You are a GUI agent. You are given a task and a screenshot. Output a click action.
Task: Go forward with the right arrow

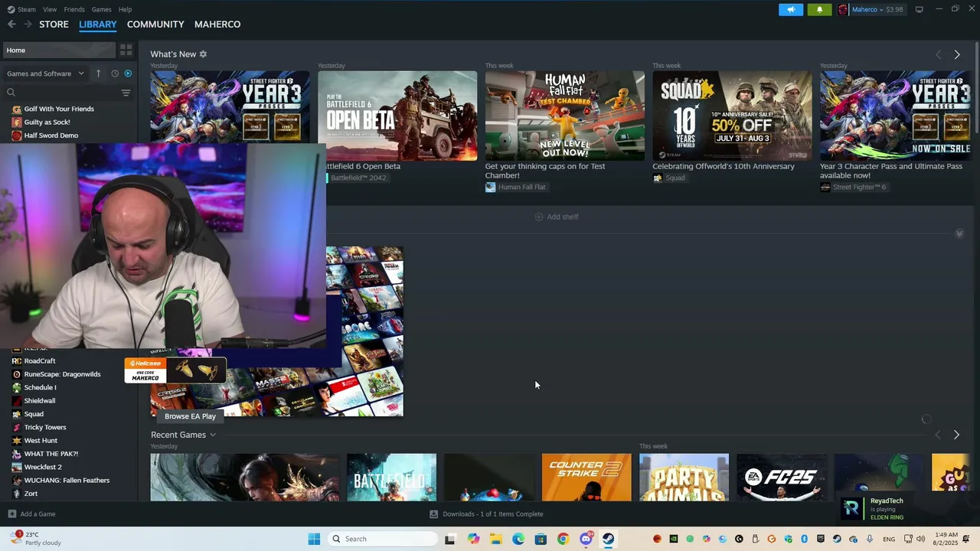(x=28, y=24)
